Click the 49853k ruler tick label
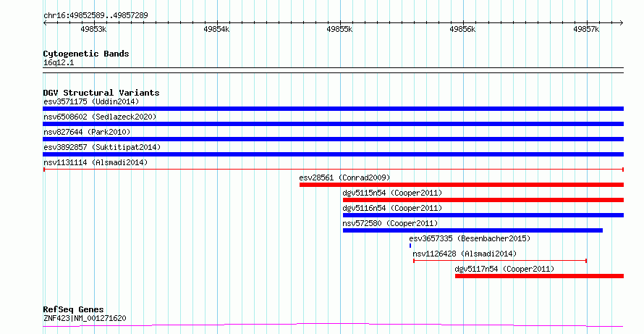 click(93, 29)
